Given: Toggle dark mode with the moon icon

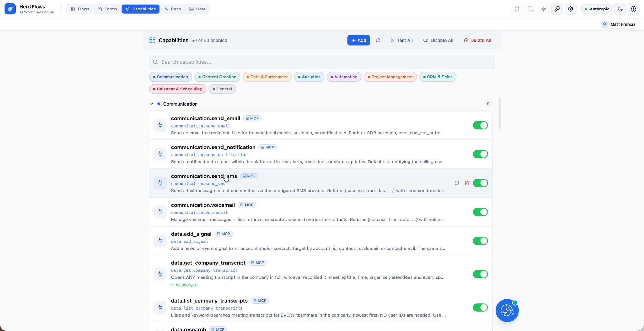Looking at the screenshot, I should (620, 9).
